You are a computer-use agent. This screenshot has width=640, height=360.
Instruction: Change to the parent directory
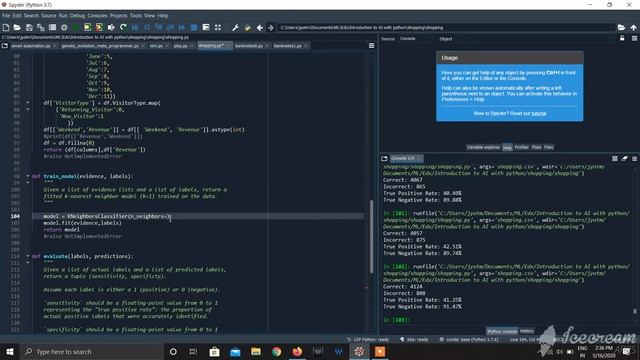[x=633, y=27]
